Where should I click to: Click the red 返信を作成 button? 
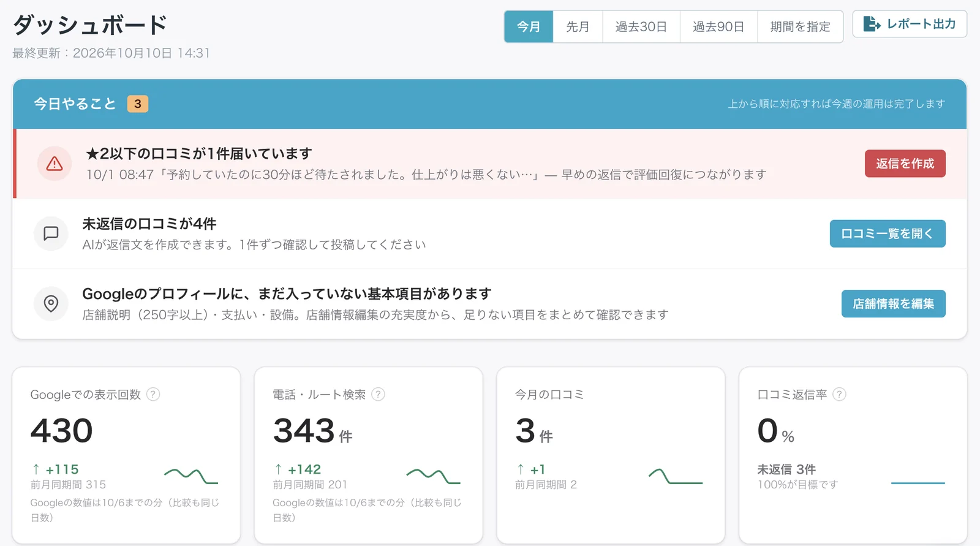(x=905, y=164)
